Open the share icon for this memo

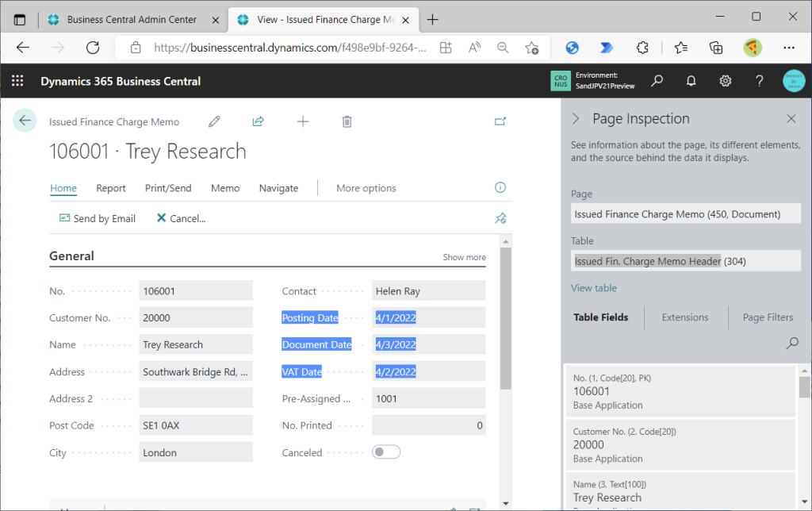[x=258, y=121]
